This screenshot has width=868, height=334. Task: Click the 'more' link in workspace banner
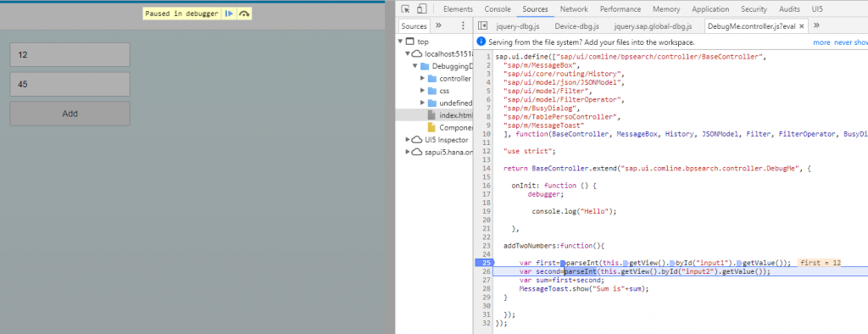point(821,42)
